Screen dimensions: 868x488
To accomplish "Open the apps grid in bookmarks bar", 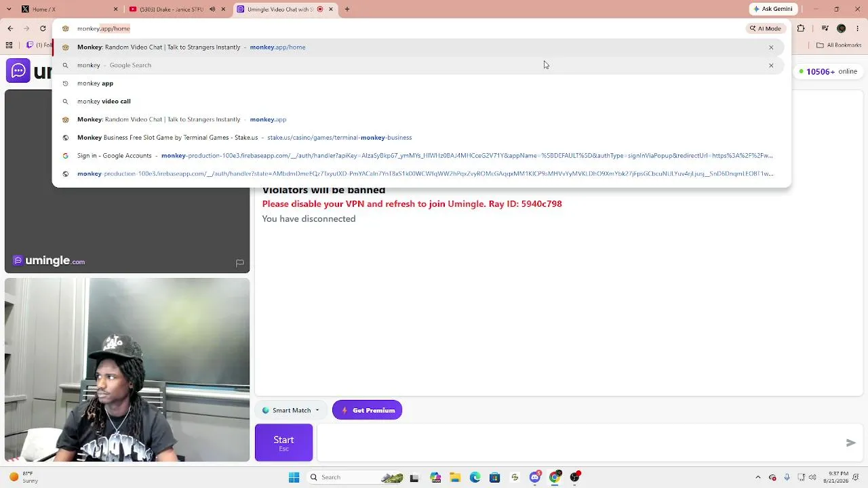I will pos(9,45).
